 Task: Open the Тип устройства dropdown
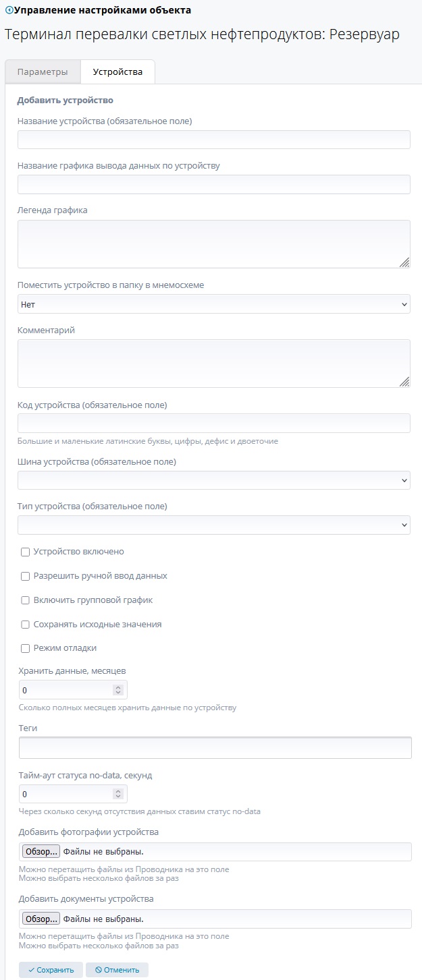point(213,525)
